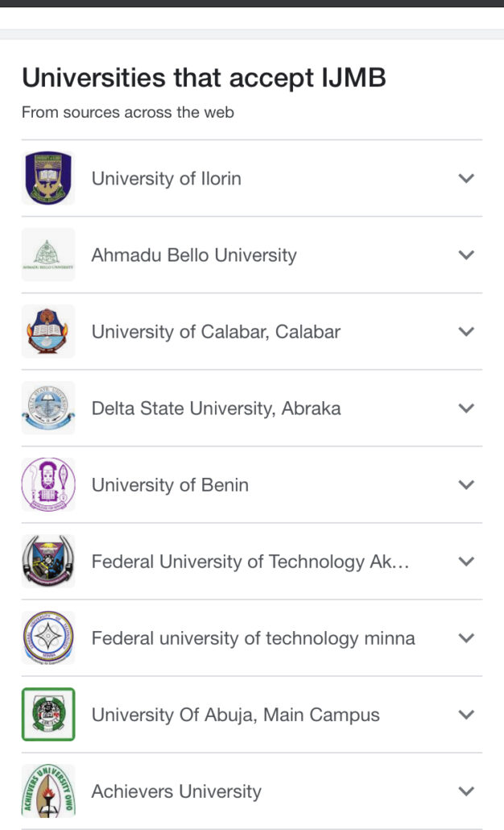The image size is (504, 830).
Task: Expand the Achievers University chevron
Action: point(466,791)
